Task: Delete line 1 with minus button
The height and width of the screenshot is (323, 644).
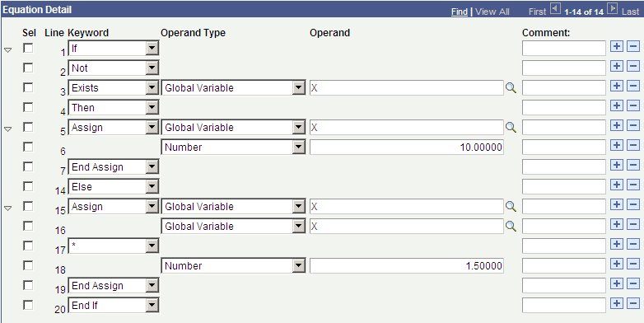Action: (x=633, y=46)
